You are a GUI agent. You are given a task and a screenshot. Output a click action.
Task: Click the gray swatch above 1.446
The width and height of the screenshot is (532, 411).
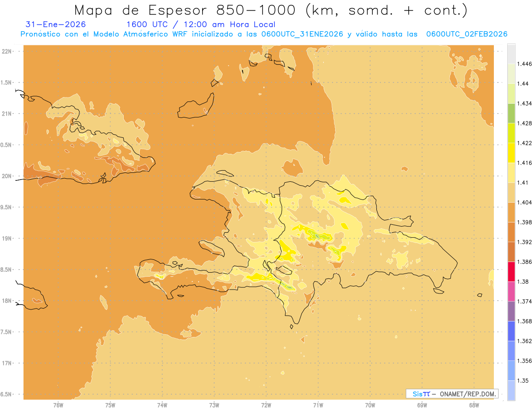(511, 54)
